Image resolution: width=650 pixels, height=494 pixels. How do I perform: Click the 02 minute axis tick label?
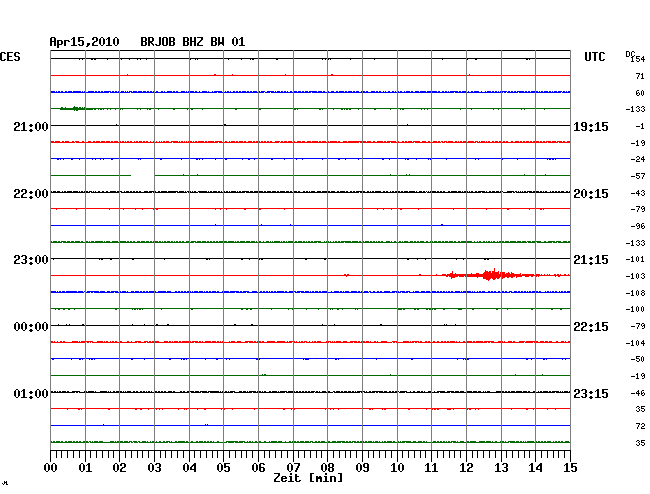click(x=119, y=468)
